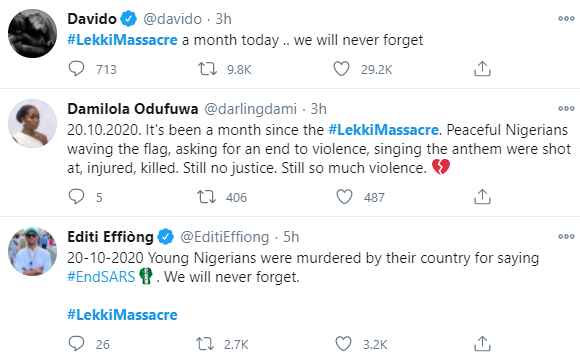Like Damilola Odufuwa's tweet
The width and height of the screenshot is (580, 363).
click(344, 197)
